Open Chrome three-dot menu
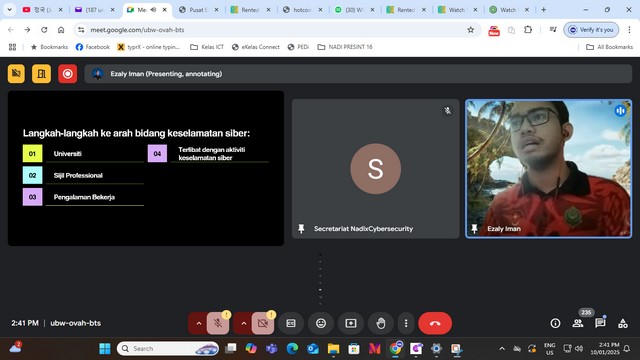The width and height of the screenshot is (640, 360). point(629,30)
